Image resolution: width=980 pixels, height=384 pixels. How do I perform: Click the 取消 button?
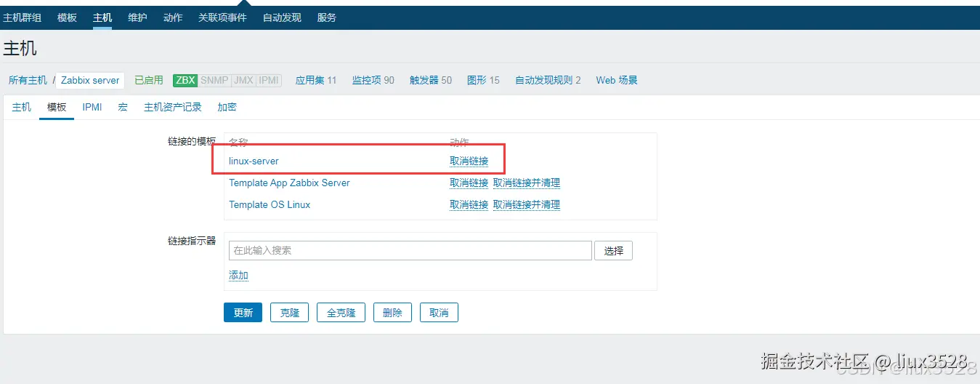click(439, 313)
